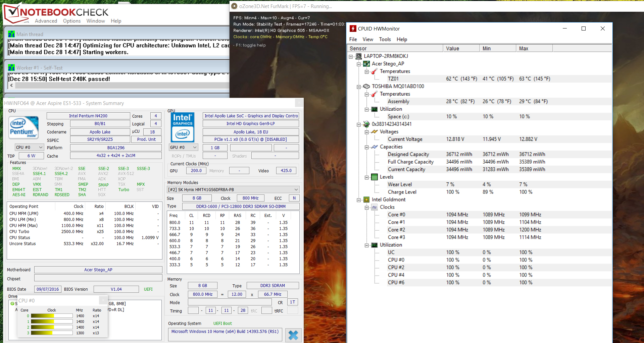Click the Utilization icon under TOSHIBA drive
Viewport: 644px width, 343px height.
click(375, 109)
